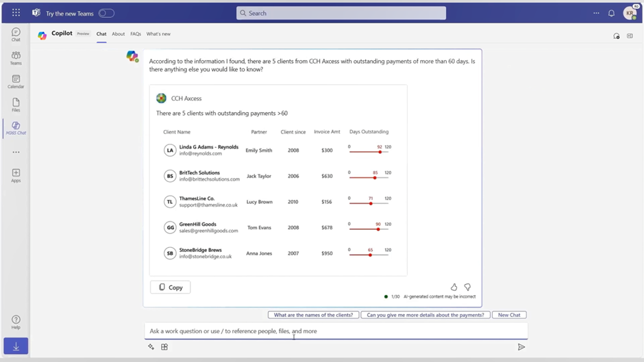Open Chat in the left sidebar
Viewport: 644px width, 362px height.
16,34
